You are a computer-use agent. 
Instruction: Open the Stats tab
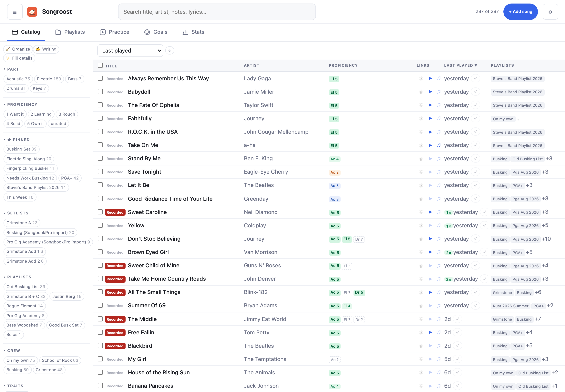(193, 32)
